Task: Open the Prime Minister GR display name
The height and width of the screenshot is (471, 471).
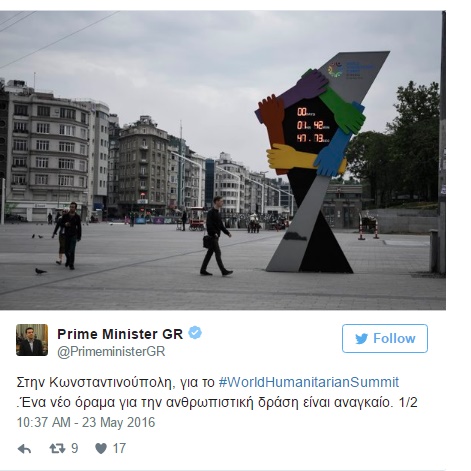Action: click(x=120, y=334)
